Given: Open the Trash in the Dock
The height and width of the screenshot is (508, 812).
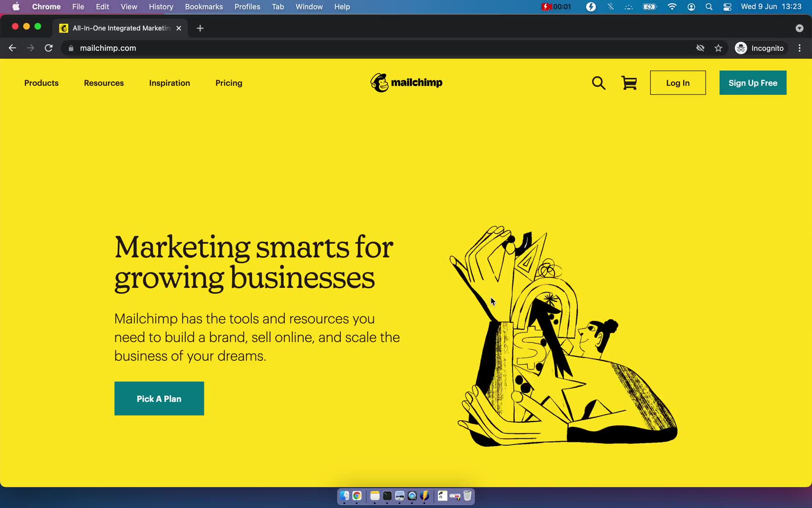Looking at the screenshot, I should coord(467,496).
